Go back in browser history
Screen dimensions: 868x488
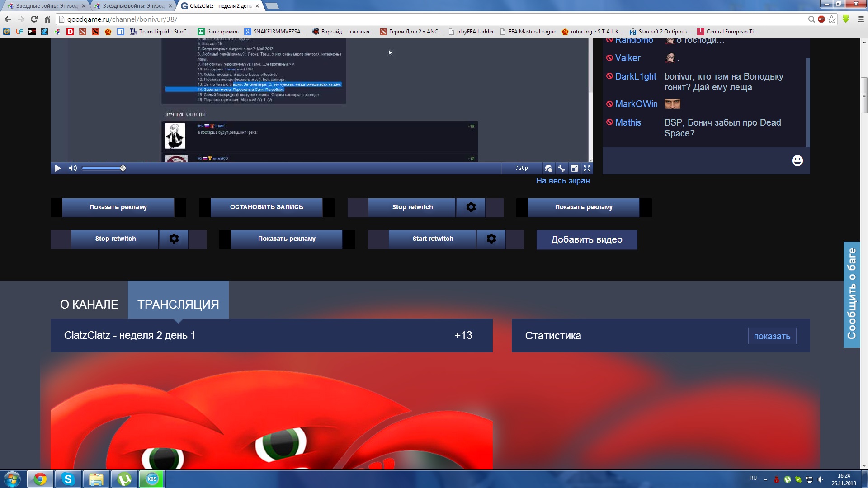[x=8, y=19]
